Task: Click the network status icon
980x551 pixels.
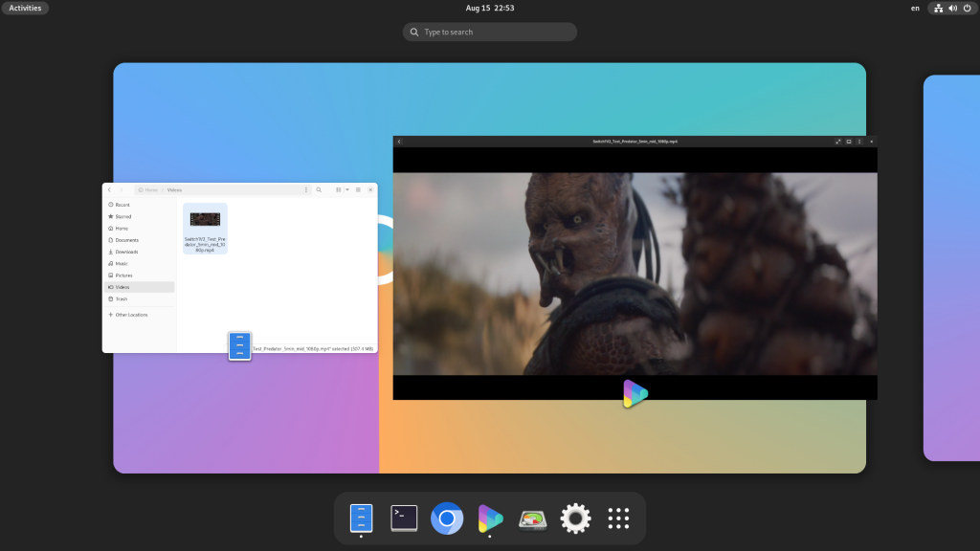Action: click(938, 8)
